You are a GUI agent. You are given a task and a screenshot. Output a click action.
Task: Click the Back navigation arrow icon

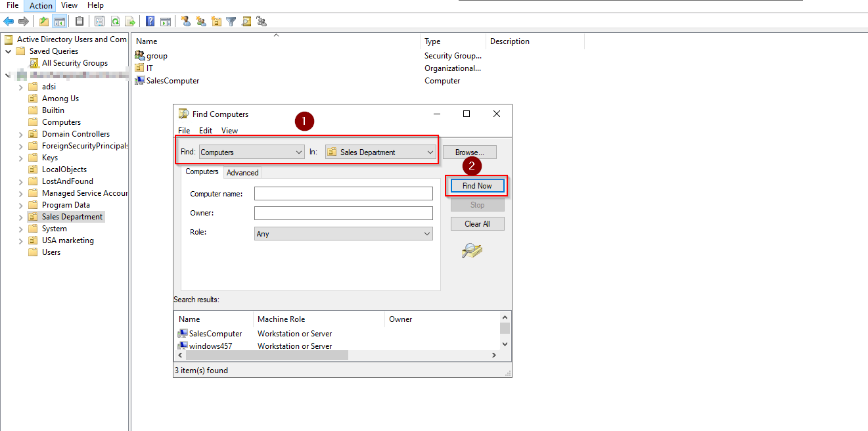(9, 20)
